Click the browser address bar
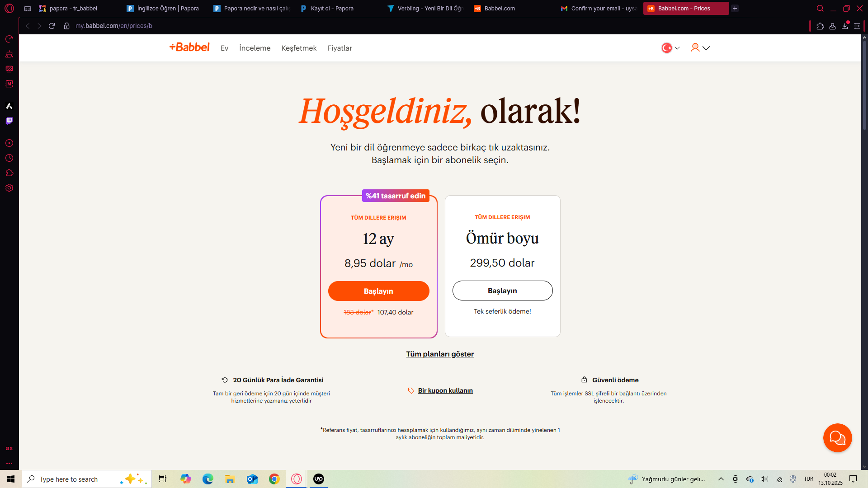 (113, 26)
